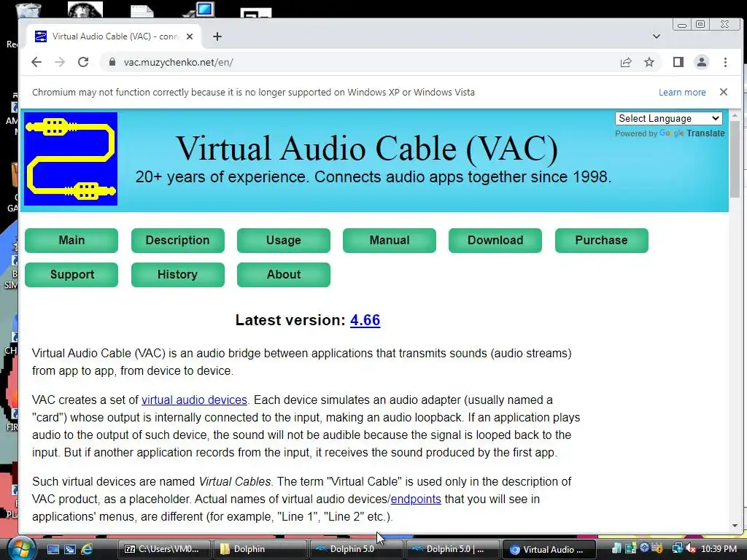Click the 10:39 PM system clock
Screen dimensions: 747x560
(x=719, y=548)
